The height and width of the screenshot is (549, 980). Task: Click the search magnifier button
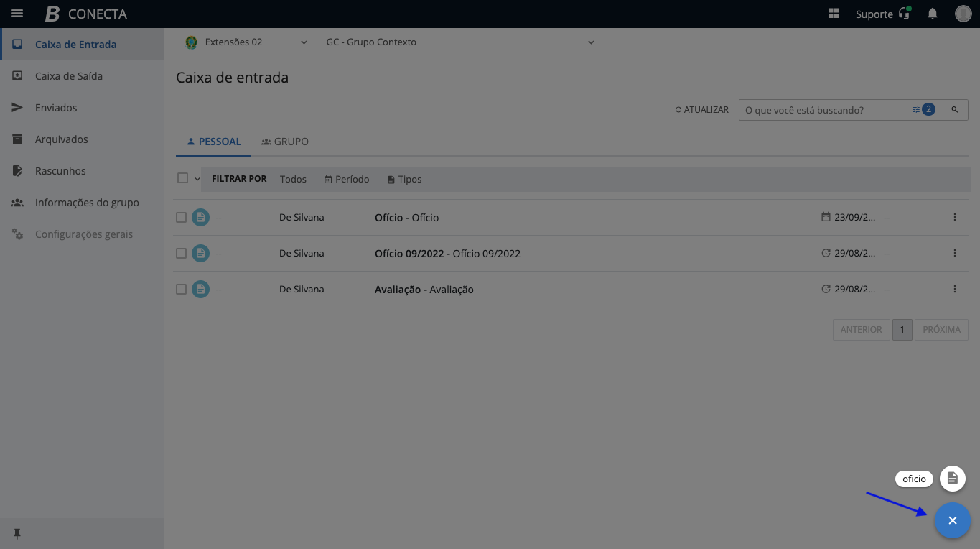point(955,110)
